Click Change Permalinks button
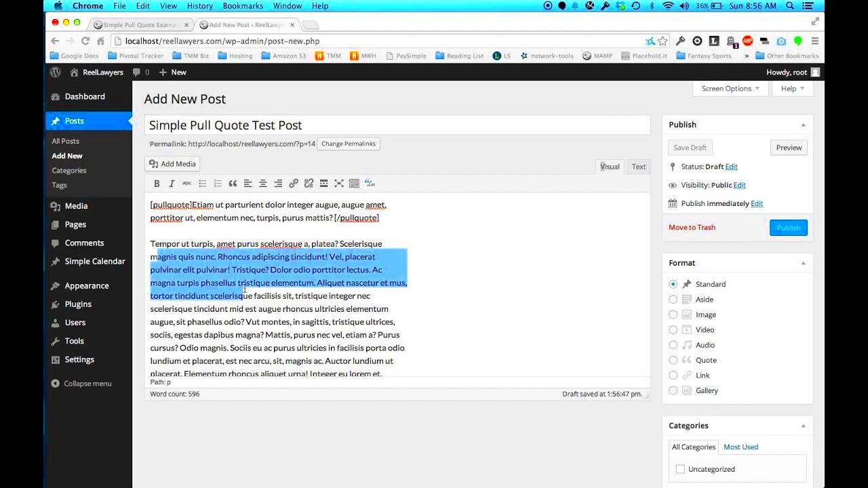 (349, 144)
